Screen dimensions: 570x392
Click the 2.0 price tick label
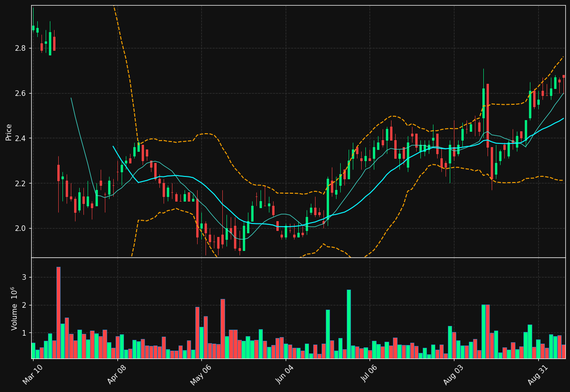(x=21, y=229)
